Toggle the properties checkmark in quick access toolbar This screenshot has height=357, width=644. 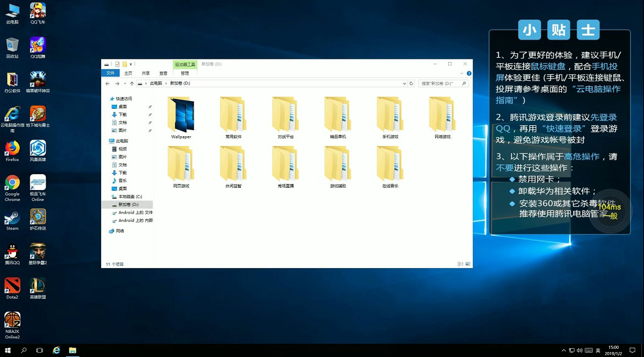(117, 64)
